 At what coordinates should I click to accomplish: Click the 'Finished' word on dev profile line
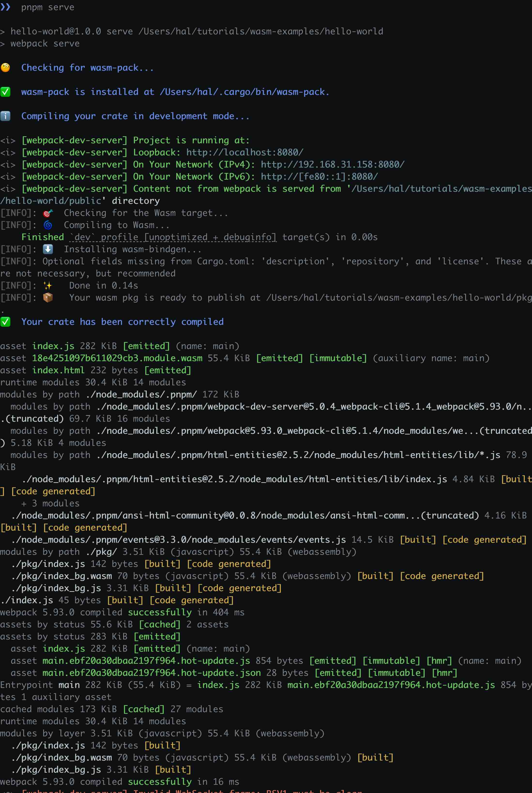43,237
